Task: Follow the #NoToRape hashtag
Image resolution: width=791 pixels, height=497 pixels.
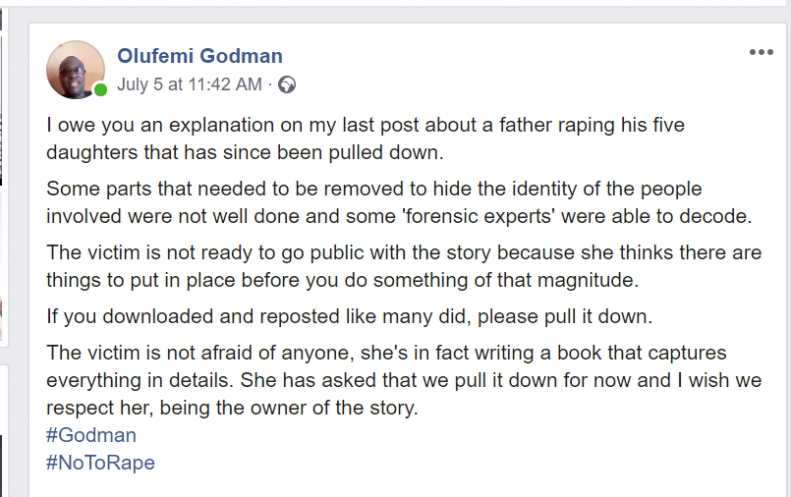Action: 100,463
